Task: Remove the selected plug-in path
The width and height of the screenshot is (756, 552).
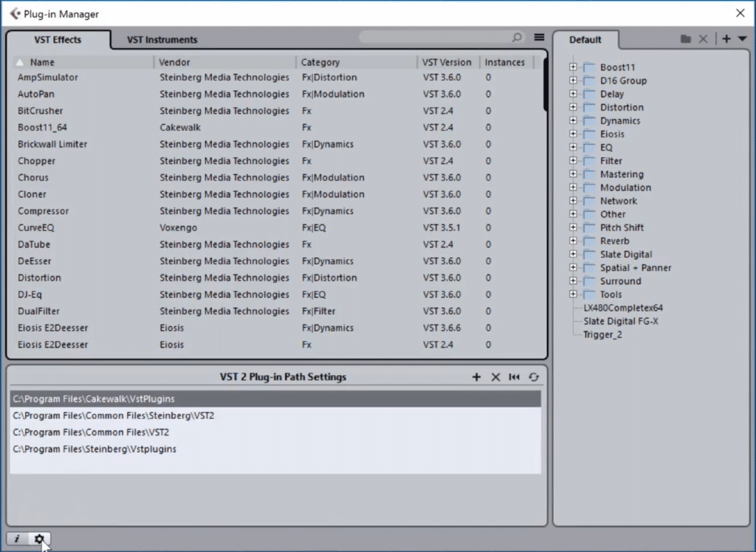Action: (495, 377)
